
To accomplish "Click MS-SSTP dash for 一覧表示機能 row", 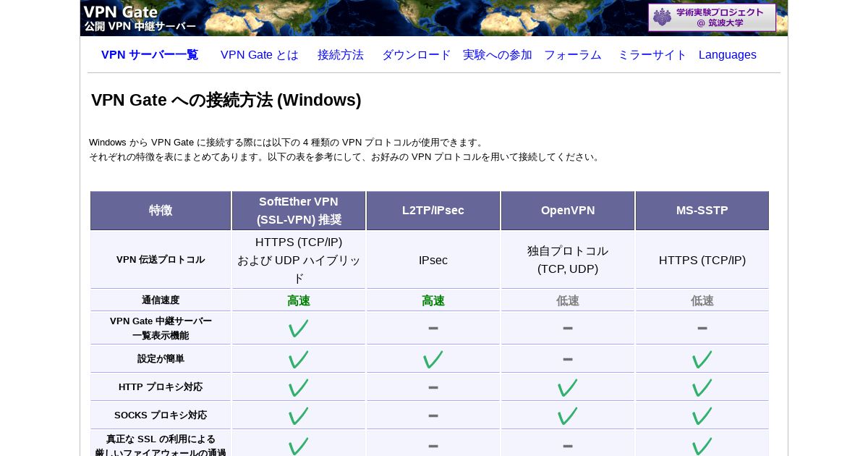I will pos(702,329).
